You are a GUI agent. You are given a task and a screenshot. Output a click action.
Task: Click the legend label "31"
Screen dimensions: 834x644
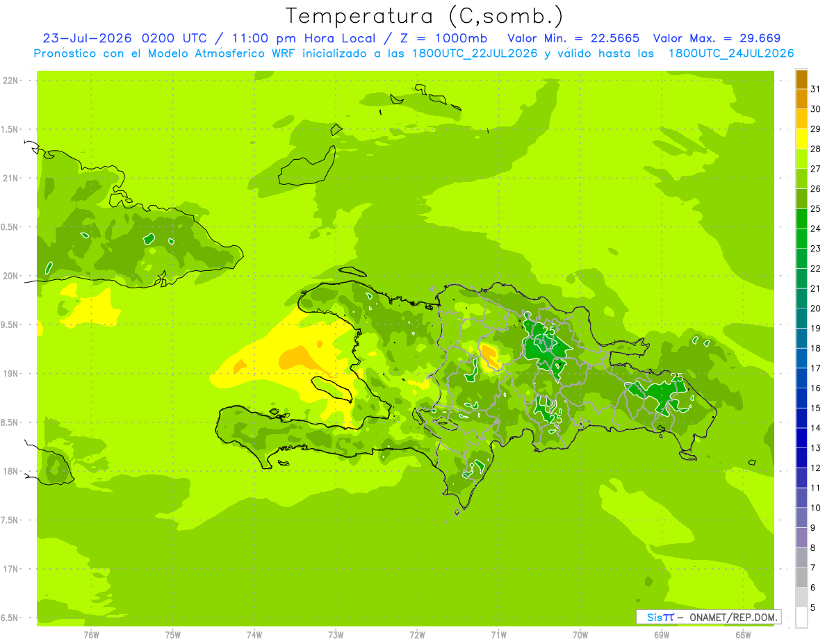point(816,89)
